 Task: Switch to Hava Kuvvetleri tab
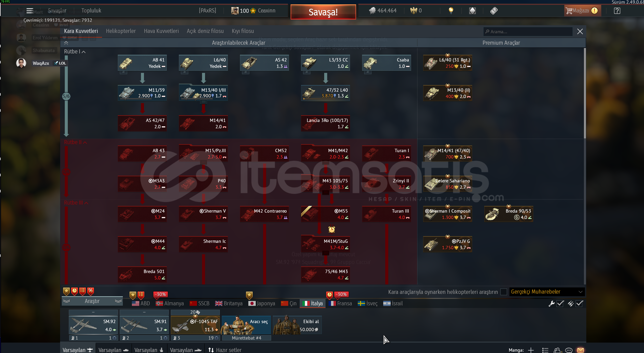(161, 31)
